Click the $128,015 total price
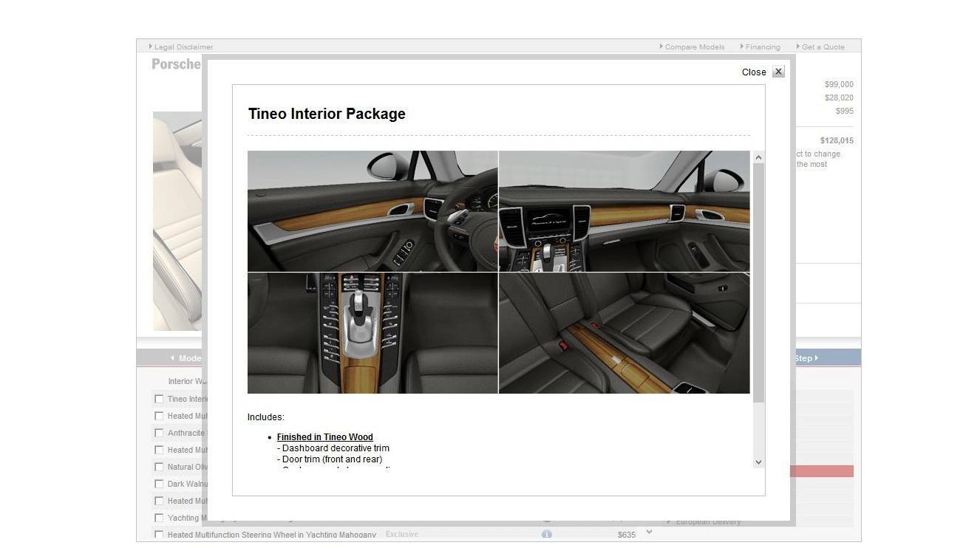The width and height of the screenshot is (980, 548). 837,140
